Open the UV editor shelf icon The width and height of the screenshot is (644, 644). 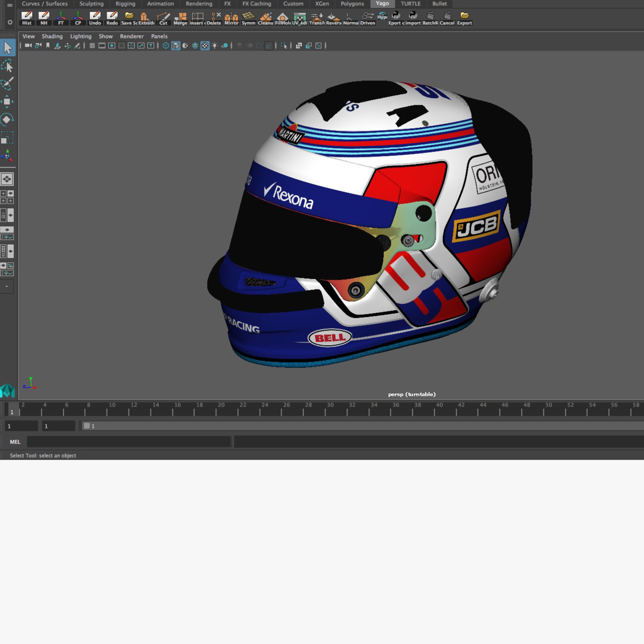click(x=300, y=18)
